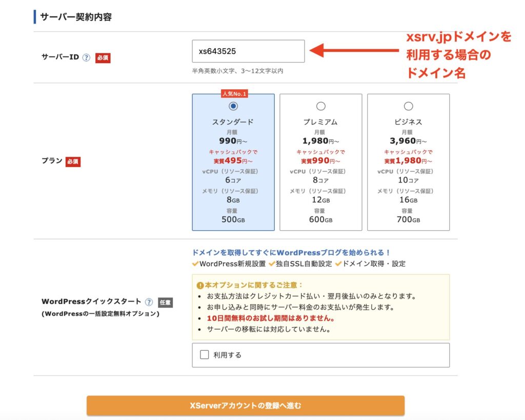This screenshot has height=420, width=525.
Task: Click the 990円 monthly price on スタンダード
Action: [x=233, y=141]
